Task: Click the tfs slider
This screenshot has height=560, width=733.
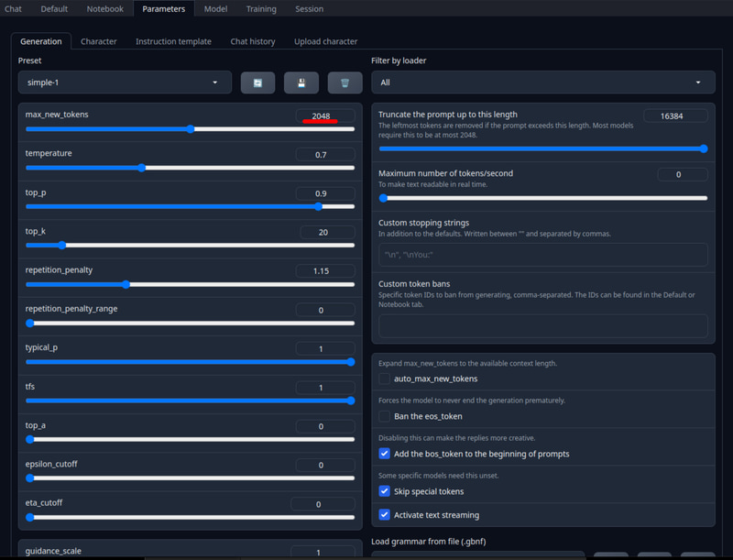Action: pos(191,401)
